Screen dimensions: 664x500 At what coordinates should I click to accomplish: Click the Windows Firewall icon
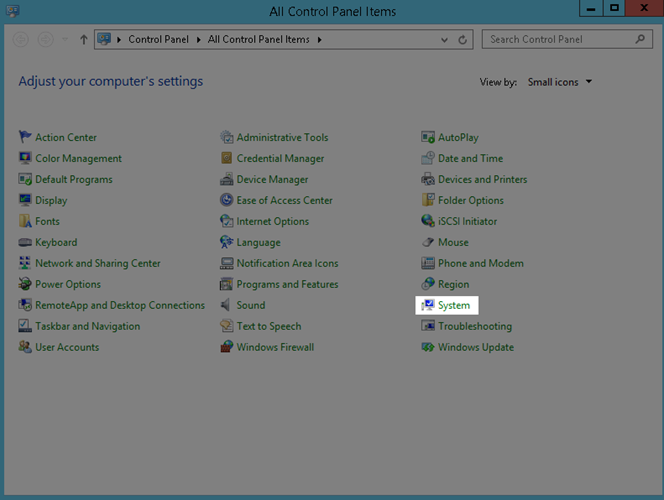(227, 347)
